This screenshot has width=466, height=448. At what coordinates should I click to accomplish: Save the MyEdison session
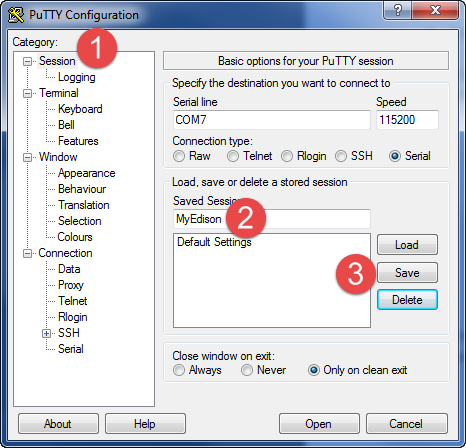[407, 273]
